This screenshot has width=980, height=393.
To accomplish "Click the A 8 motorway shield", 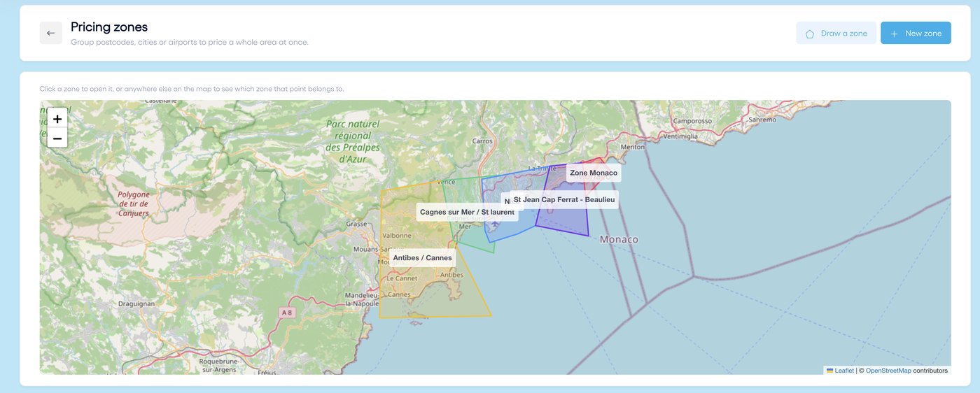I will (286, 312).
